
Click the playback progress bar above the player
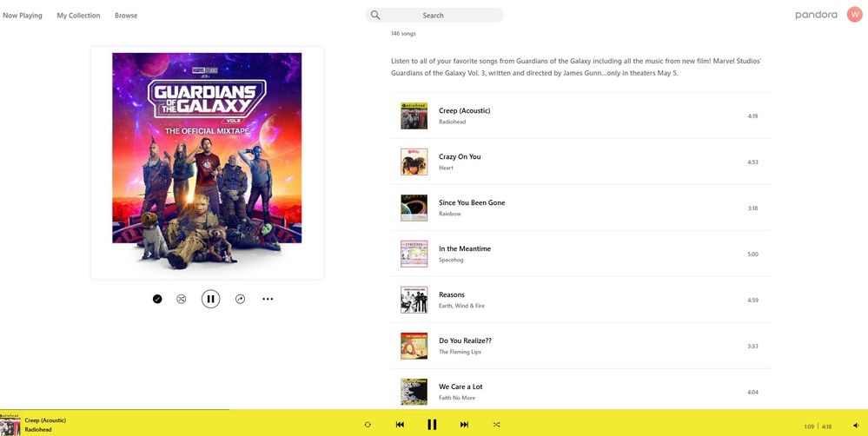(x=434, y=410)
